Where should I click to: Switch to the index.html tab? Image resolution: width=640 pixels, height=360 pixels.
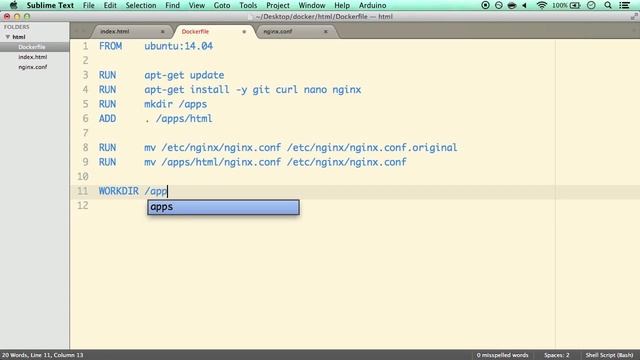pos(115,31)
